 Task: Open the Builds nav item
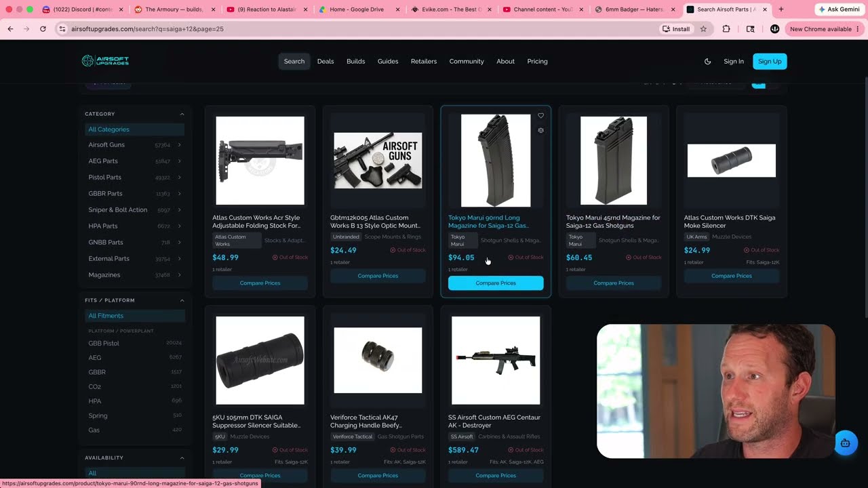356,61
